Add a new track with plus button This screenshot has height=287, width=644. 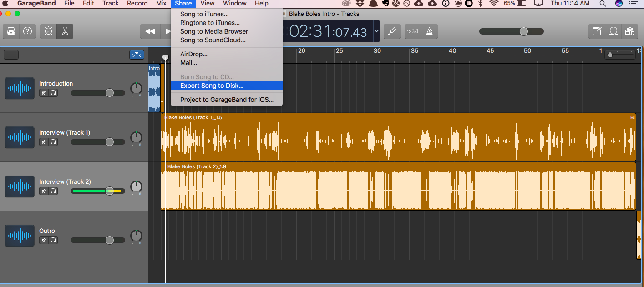(11, 55)
